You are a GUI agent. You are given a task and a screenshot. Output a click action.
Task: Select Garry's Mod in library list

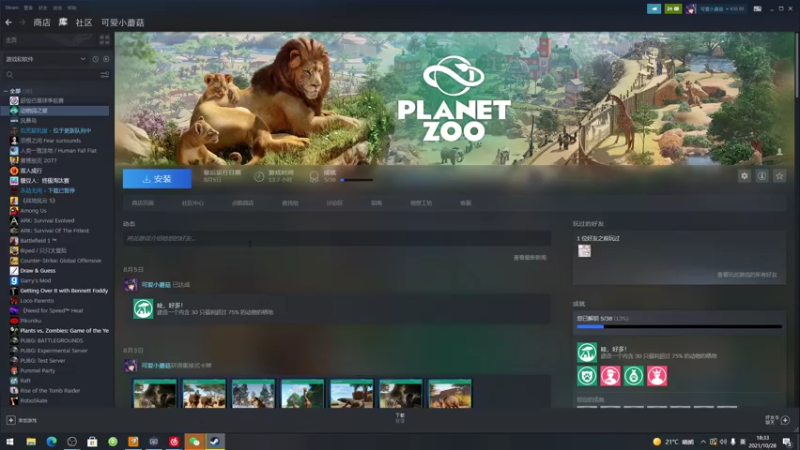[x=35, y=281]
